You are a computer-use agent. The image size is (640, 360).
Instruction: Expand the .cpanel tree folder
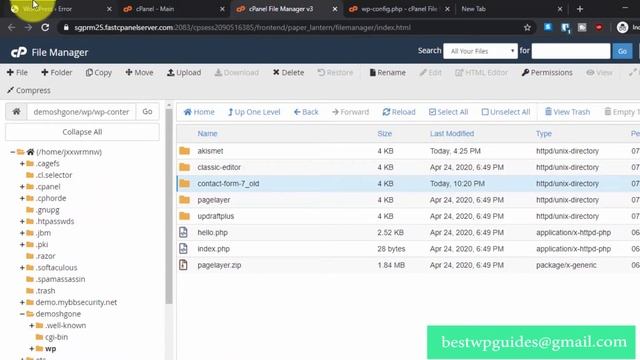[x=22, y=187]
